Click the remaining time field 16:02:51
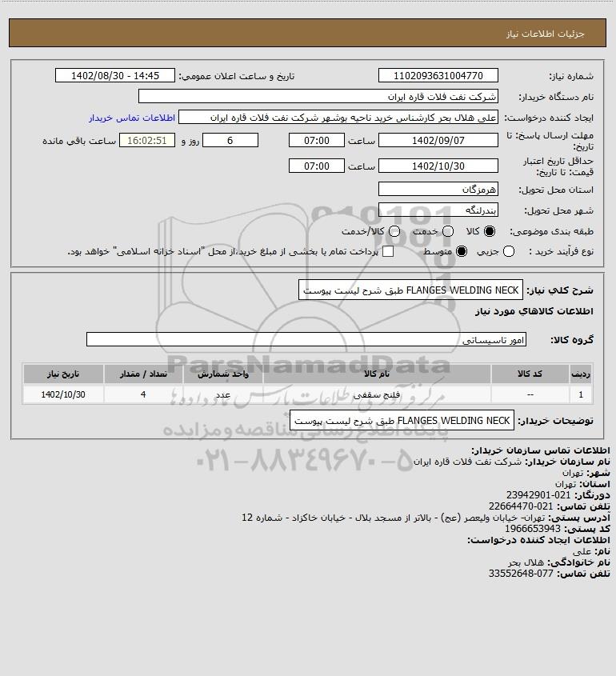This screenshot has width=616, height=676. point(147,140)
